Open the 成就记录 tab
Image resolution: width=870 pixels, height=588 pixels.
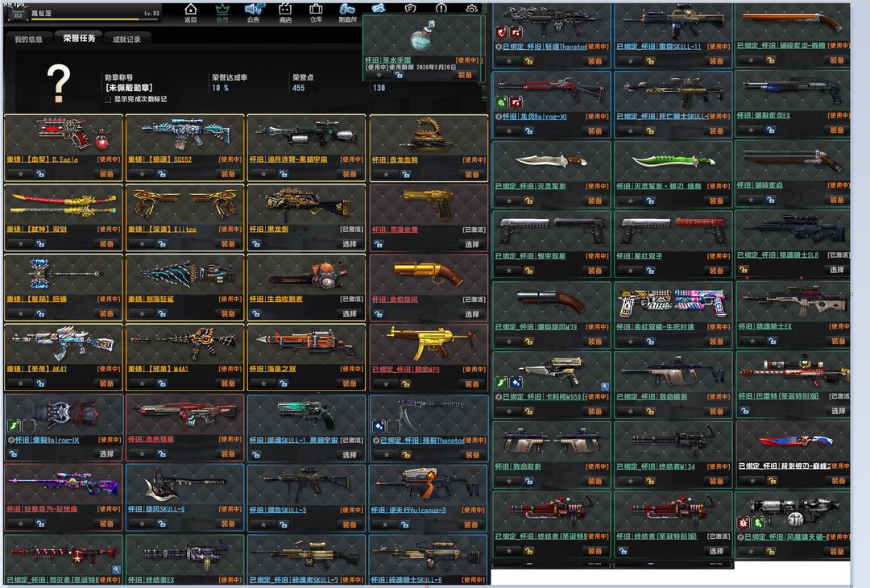click(127, 39)
